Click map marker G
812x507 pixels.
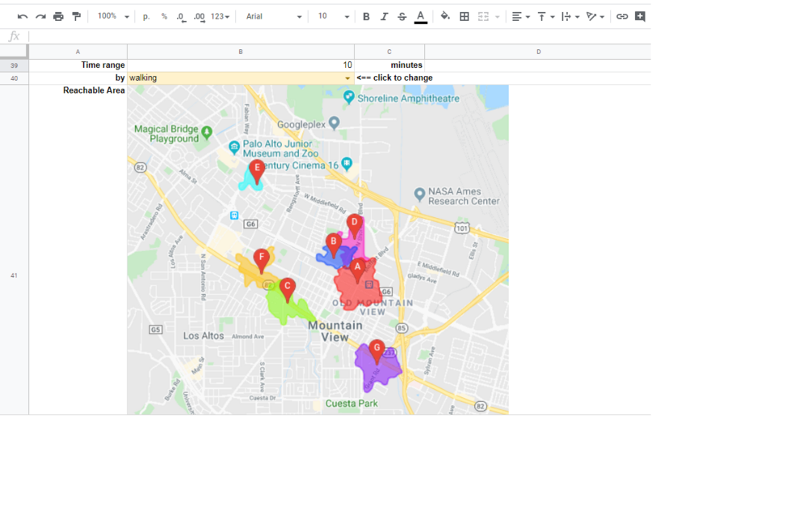tap(377, 350)
